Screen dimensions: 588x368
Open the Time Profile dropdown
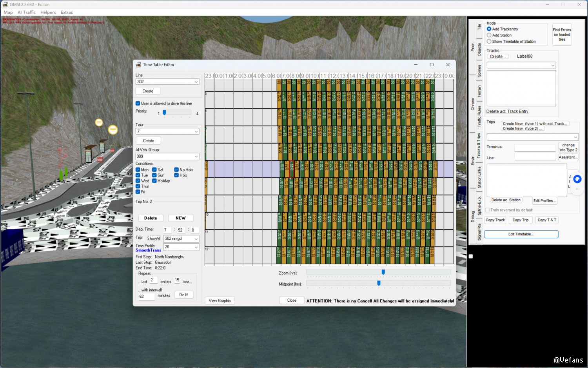tap(196, 247)
